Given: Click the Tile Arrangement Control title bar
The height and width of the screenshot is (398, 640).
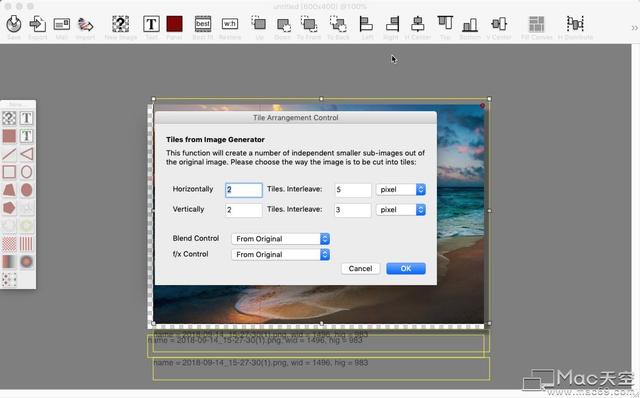Looking at the screenshot, I should pos(296,118).
